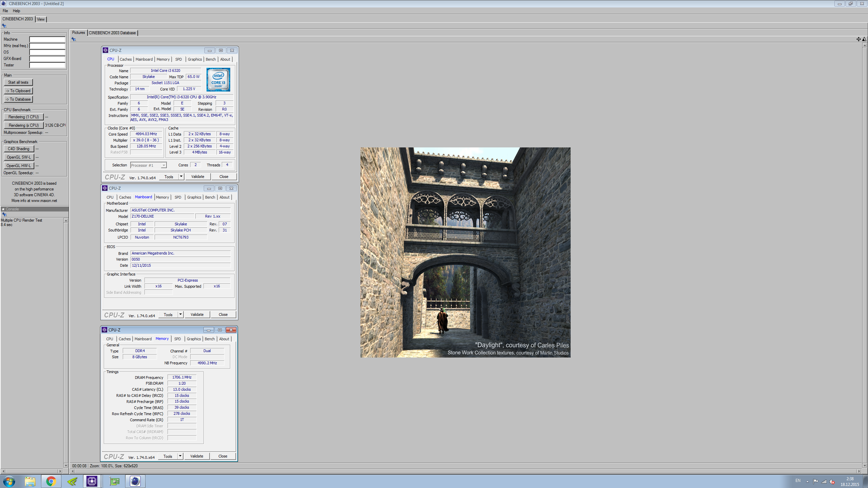Click the Intel Core i3 logo in CPU-Z
Screen dimensions: 868x488
click(218, 80)
